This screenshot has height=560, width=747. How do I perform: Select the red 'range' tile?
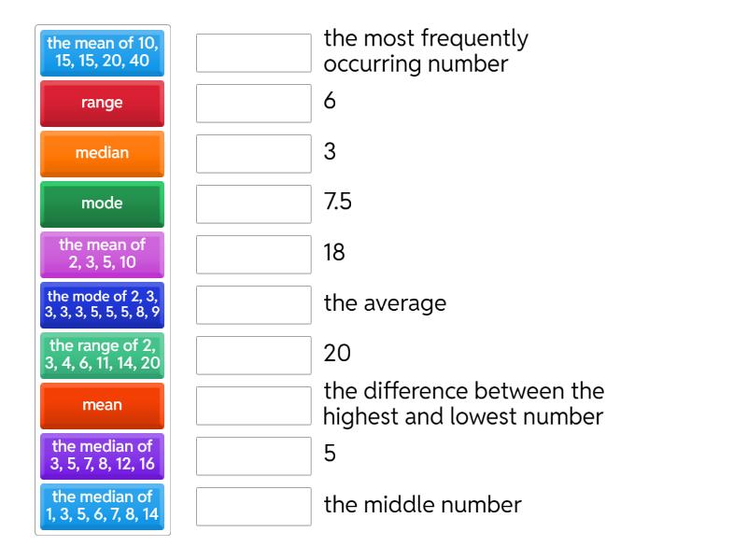click(103, 103)
